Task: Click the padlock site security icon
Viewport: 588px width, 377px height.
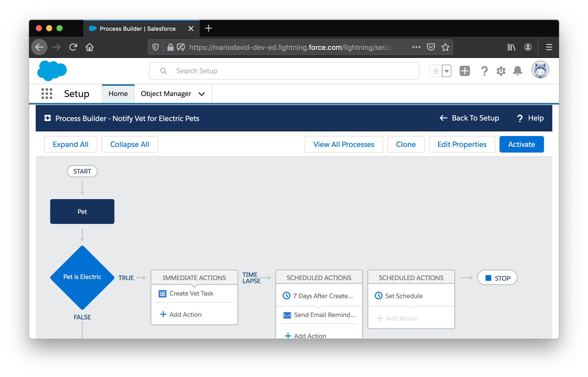Action: pos(170,47)
